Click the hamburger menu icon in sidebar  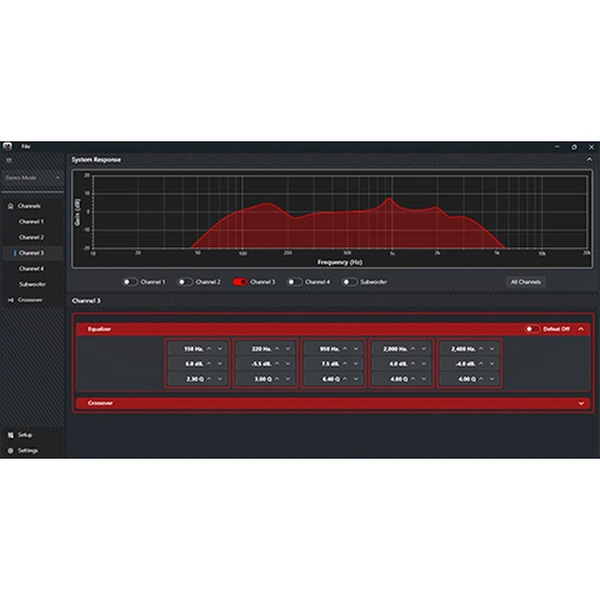(x=9, y=159)
